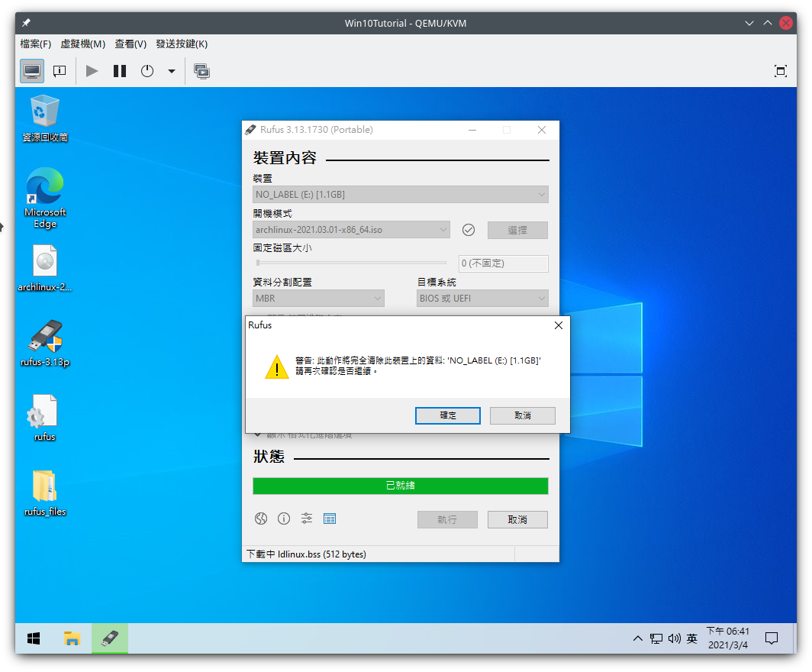
Task: Cancel the warning dialog with 取消
Action: click(x=523, y=415)
